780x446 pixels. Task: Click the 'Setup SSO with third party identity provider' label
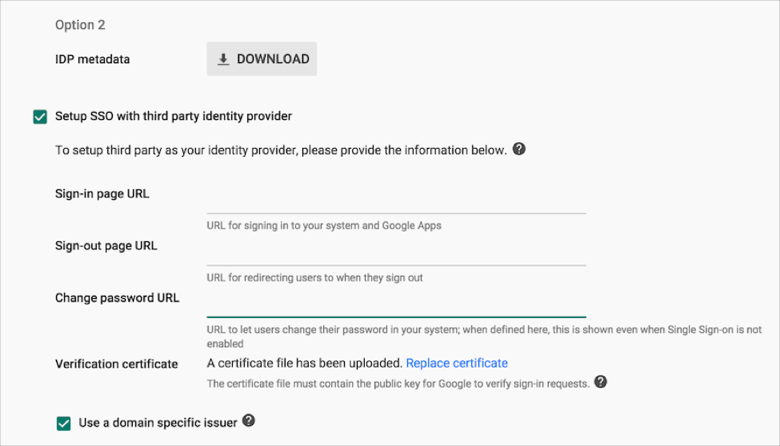(173, 117)
